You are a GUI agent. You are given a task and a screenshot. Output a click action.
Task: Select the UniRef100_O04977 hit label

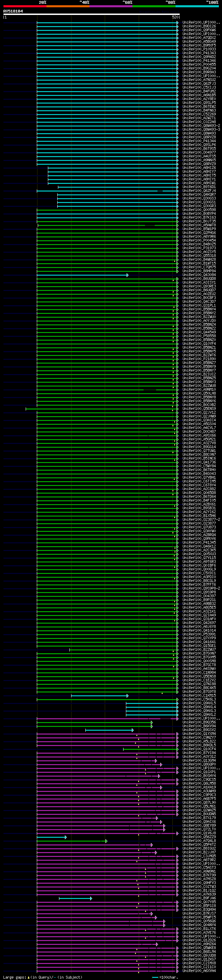click(x=199, y=153)
